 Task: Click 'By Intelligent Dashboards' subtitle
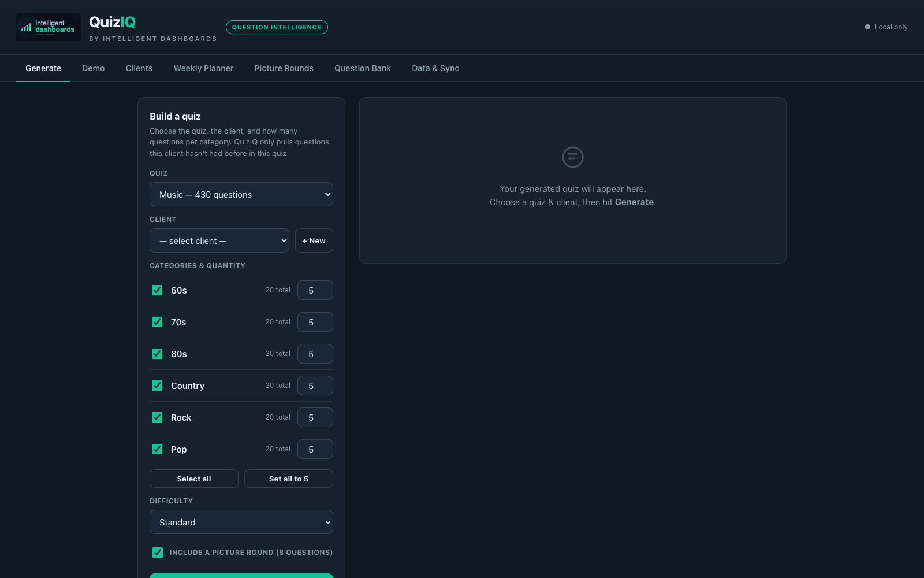click(x=153, y=39)
